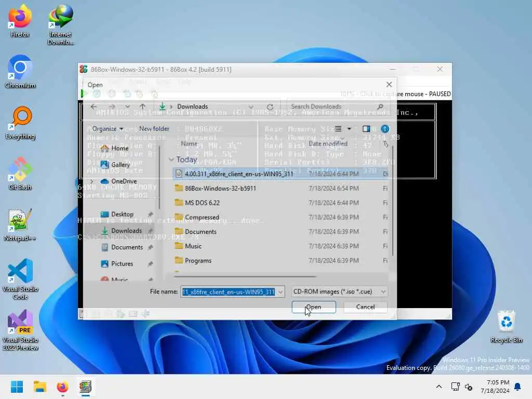Open Notepad++ desktop shortcut

[20, 224]
